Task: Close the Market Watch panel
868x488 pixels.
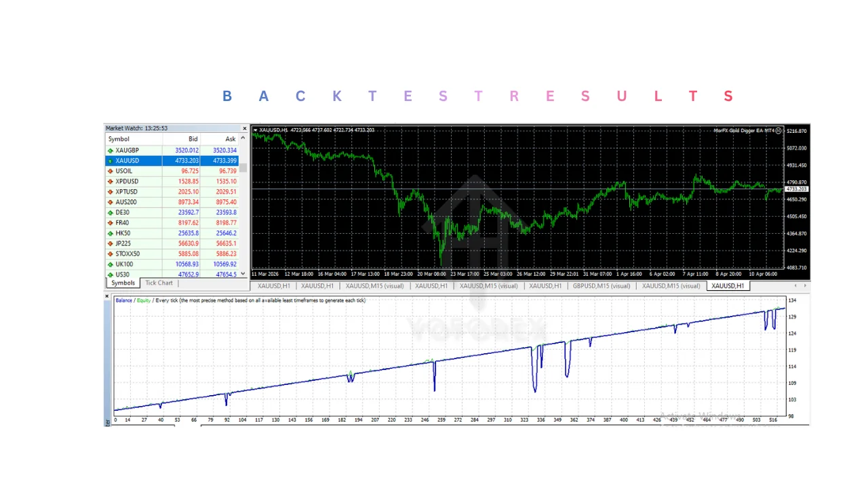Action: click(245, 128)
